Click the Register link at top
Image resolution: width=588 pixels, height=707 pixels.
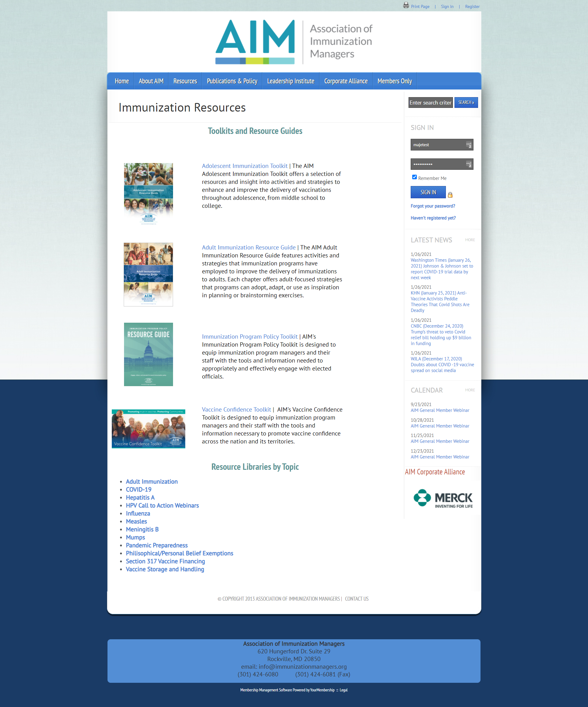tap(472, 6)
